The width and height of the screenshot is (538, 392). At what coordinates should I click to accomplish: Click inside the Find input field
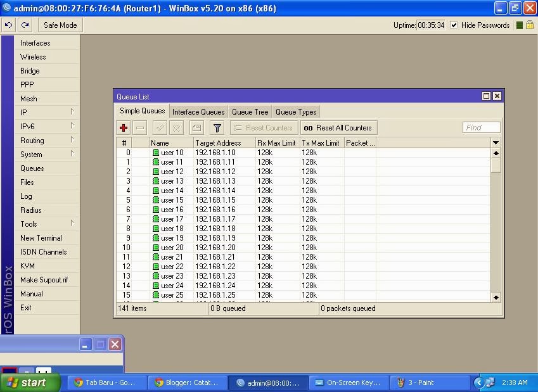coord(481,127)
